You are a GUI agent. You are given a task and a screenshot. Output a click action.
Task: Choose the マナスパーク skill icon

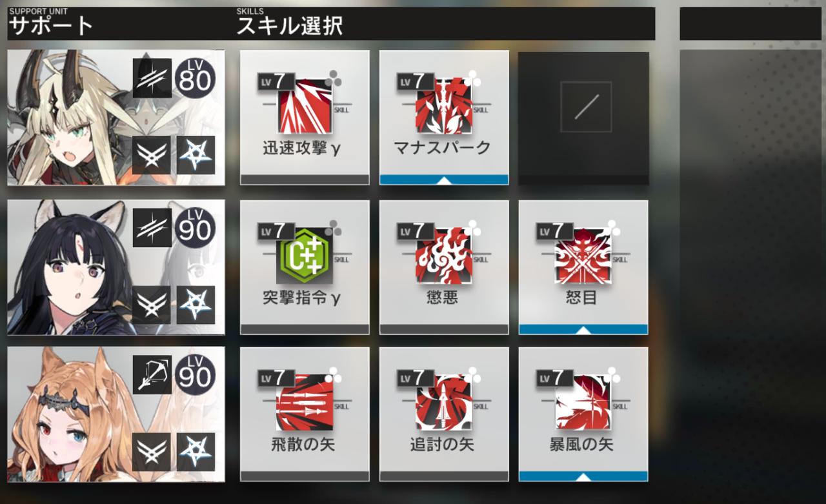(444, 105)
